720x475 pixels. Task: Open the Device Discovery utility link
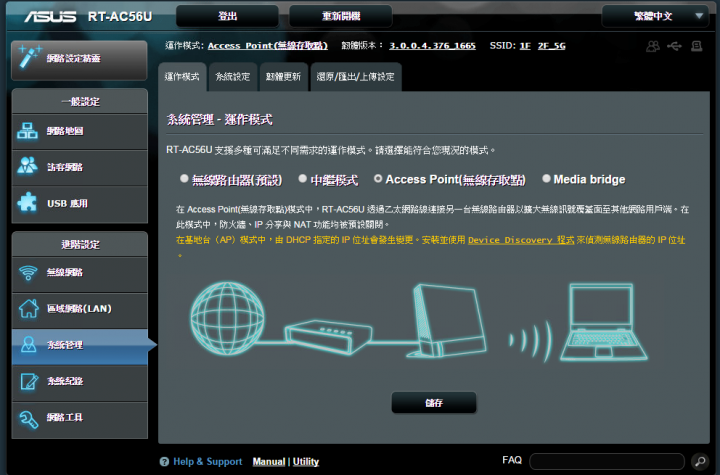point(521,240)
